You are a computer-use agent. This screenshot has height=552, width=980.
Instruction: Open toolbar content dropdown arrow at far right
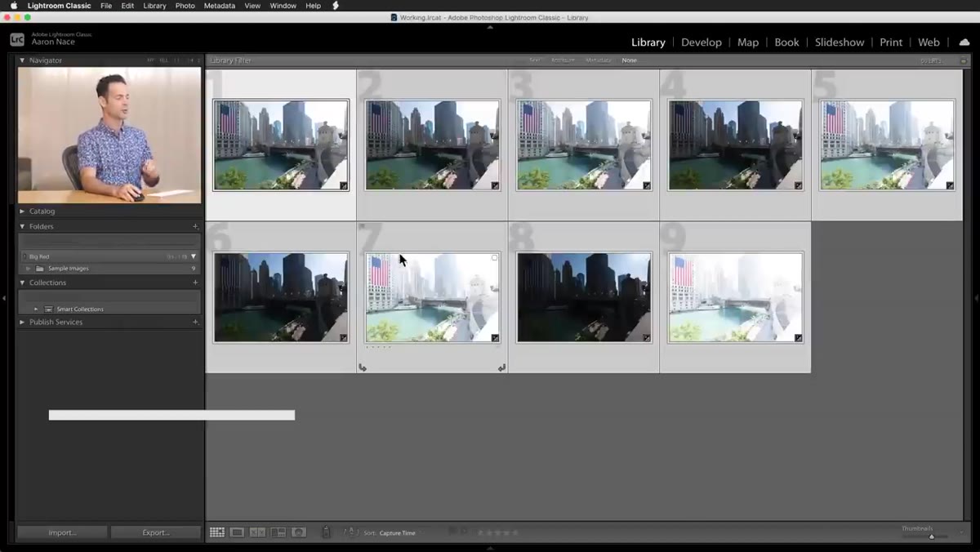[961, 532]
